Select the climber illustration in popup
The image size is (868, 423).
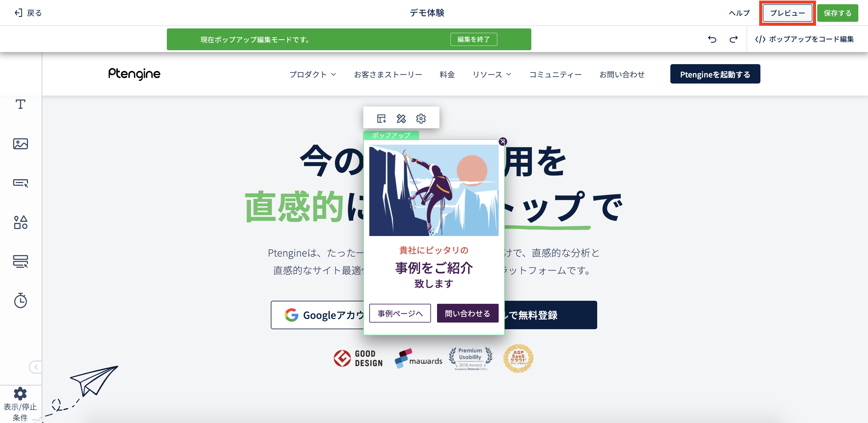click(x=434, y=190)
